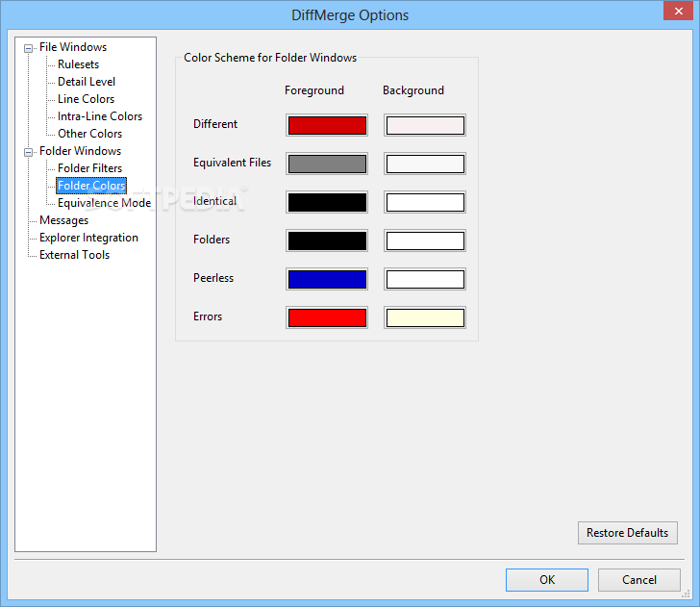
Task: Edit the Identical foreground swatch
Action: 327,202
